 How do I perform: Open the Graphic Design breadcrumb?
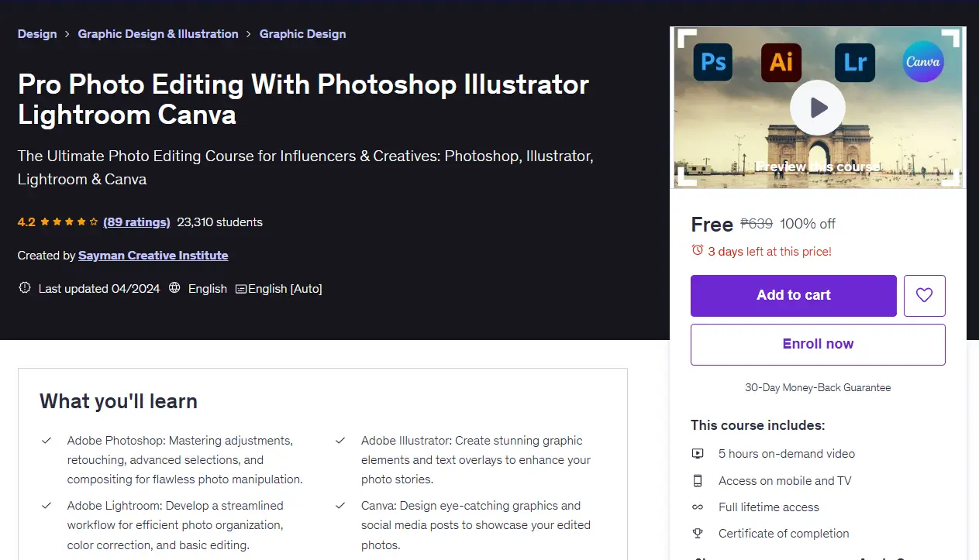point(303,34)
